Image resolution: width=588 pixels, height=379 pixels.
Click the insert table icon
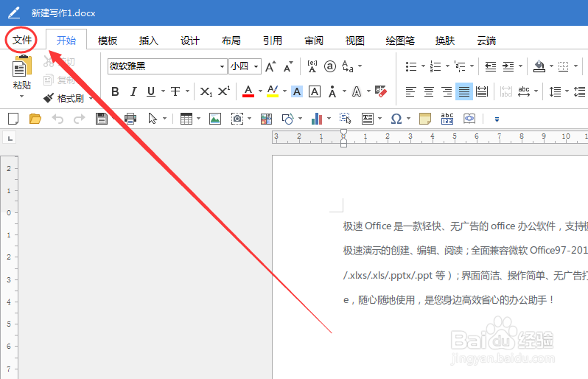point(186,119)
